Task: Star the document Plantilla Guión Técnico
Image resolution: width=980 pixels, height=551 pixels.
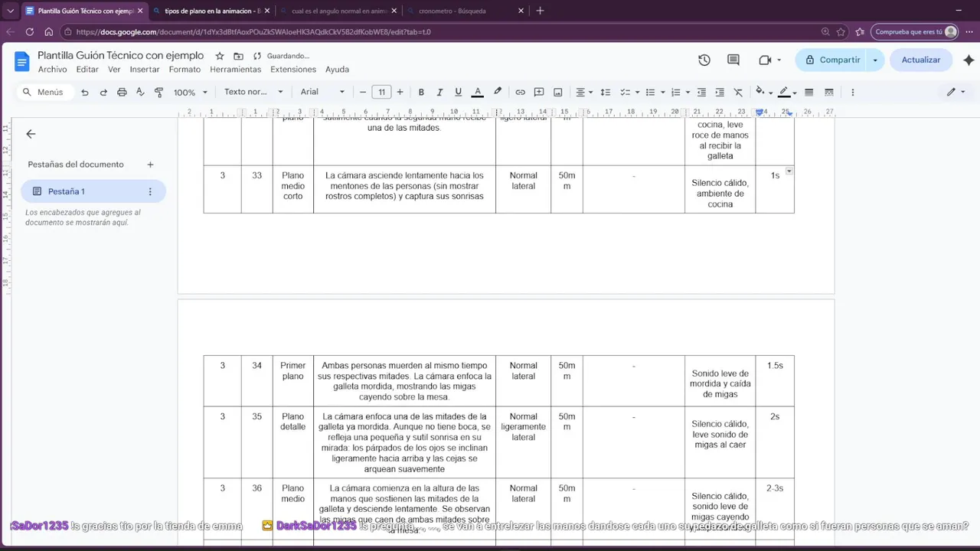Action: tap(220, 56)
